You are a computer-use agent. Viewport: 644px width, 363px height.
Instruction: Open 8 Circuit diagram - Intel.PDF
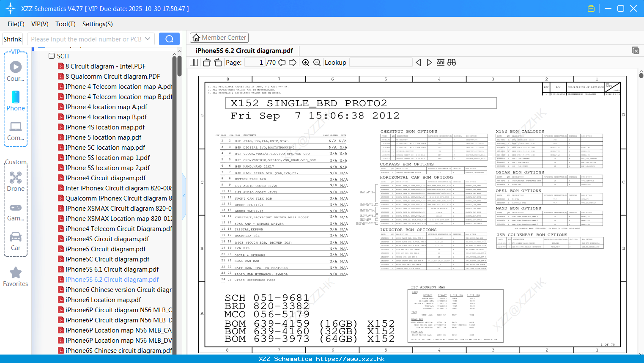pos(105,66)
